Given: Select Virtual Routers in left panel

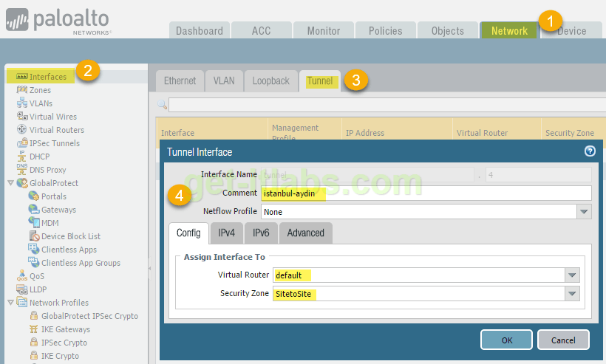Looking at the screenshot, I should [55, 130].
